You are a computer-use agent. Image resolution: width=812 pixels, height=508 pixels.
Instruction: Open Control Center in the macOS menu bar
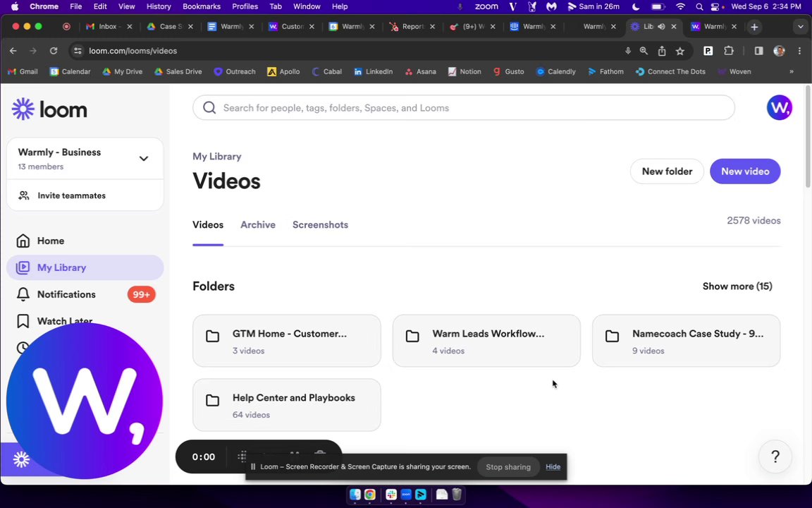tap(715, 7)
